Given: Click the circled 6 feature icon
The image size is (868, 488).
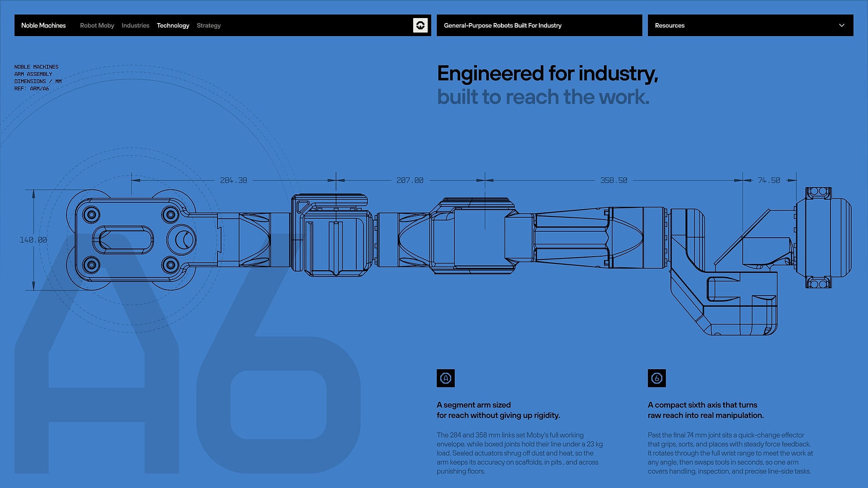Looking at the screenshot, I should (657, 378).
